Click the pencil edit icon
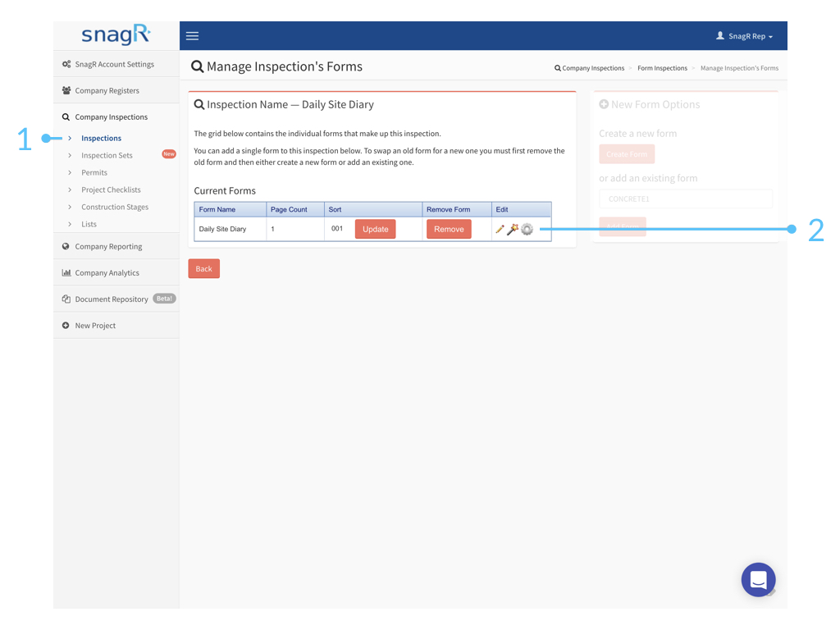 (500, 230)
